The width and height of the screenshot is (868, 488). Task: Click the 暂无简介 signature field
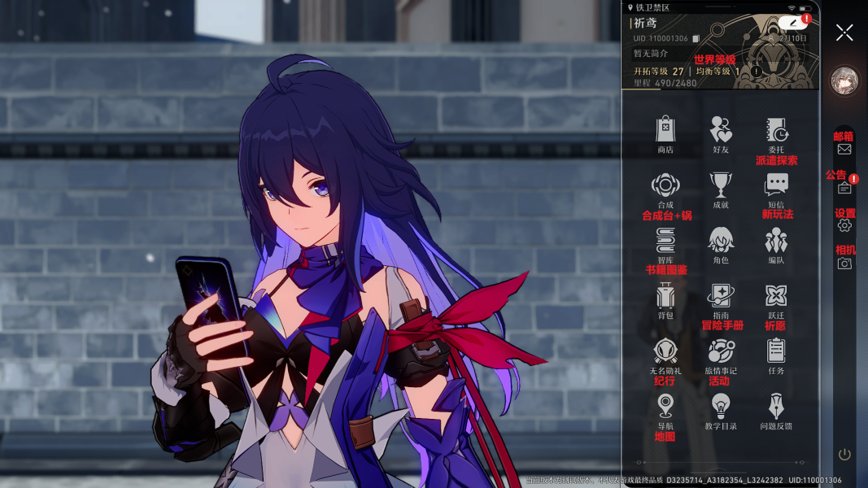coord(651,54)
